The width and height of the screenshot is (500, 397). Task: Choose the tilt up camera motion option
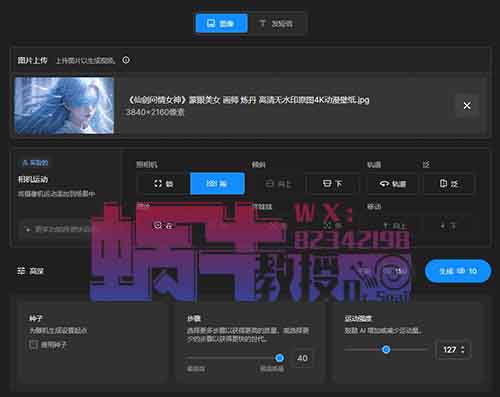(278, 184)
